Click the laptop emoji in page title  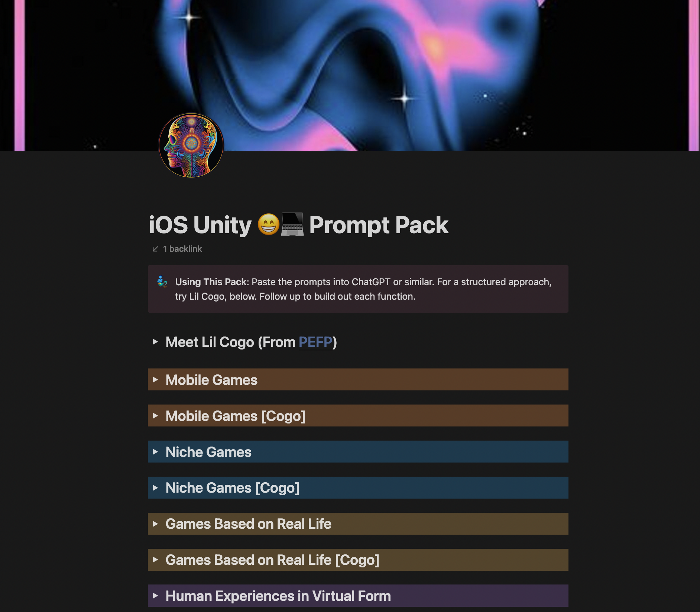(292, 224)
